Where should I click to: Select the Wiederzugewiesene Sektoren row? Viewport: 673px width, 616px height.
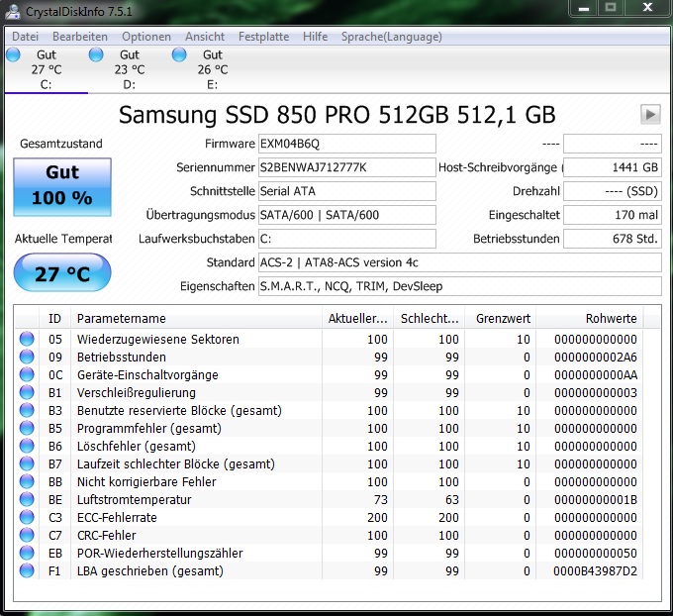(x=329, y=339)
